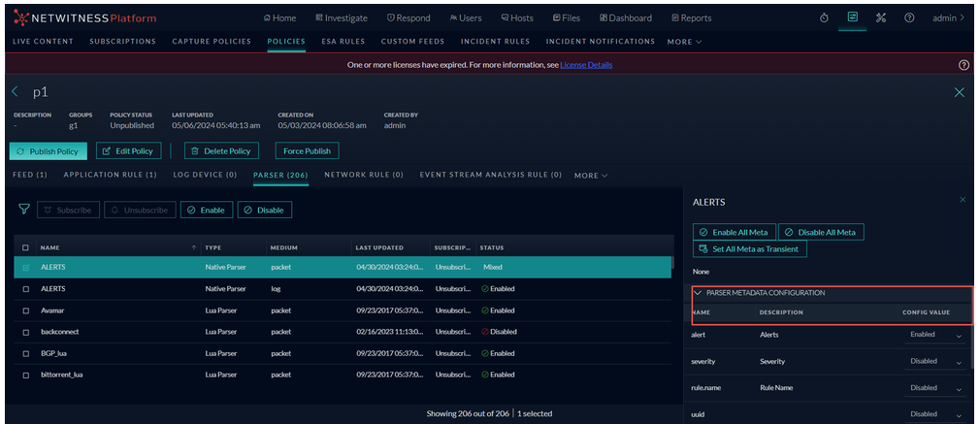Open the Reports menu
This screenshot has width=980, height=424.
[x=691, y=18]
